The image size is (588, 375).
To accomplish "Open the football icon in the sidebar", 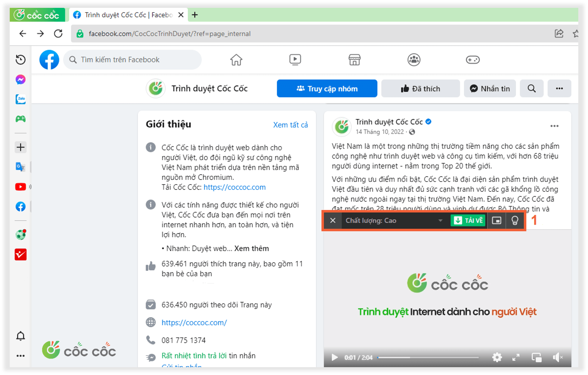I will (21, 234).
